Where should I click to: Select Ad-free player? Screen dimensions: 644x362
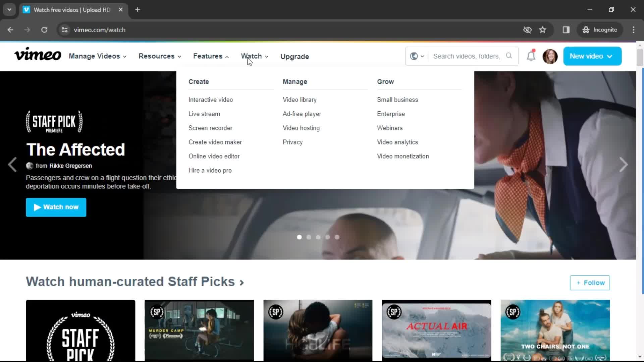[x=302, y=114]
